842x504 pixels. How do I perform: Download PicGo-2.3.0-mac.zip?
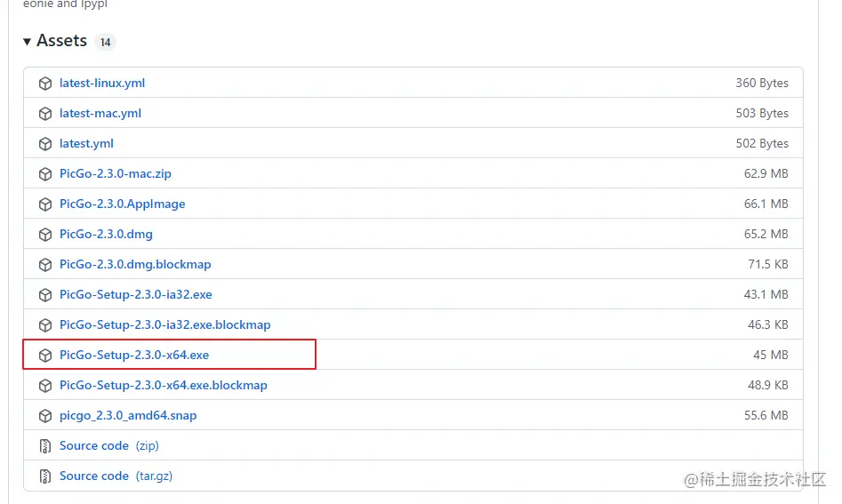tap(116, 173)
